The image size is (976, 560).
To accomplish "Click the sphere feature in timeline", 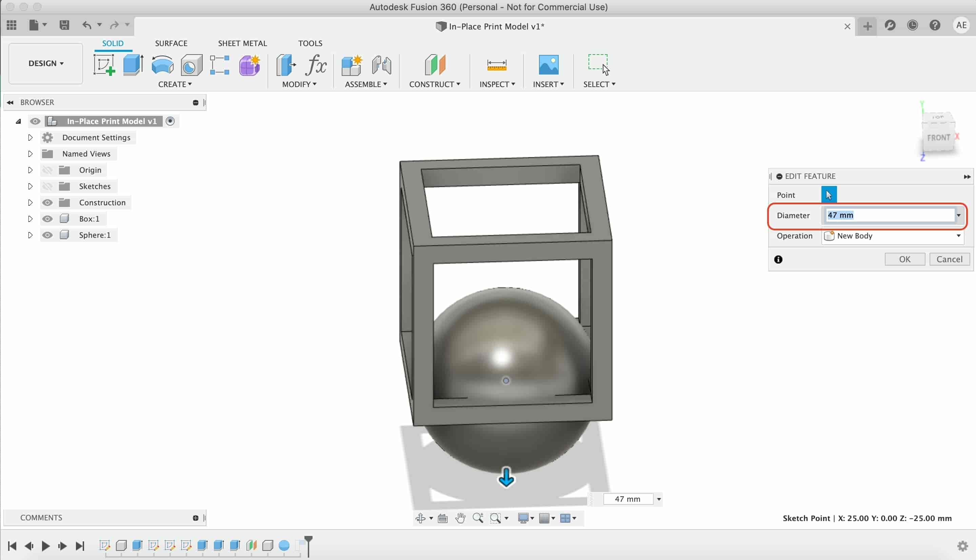I will 284,545.
